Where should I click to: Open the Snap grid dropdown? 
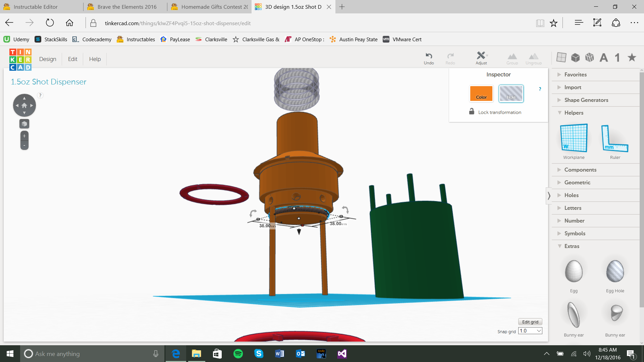point(530,331)
